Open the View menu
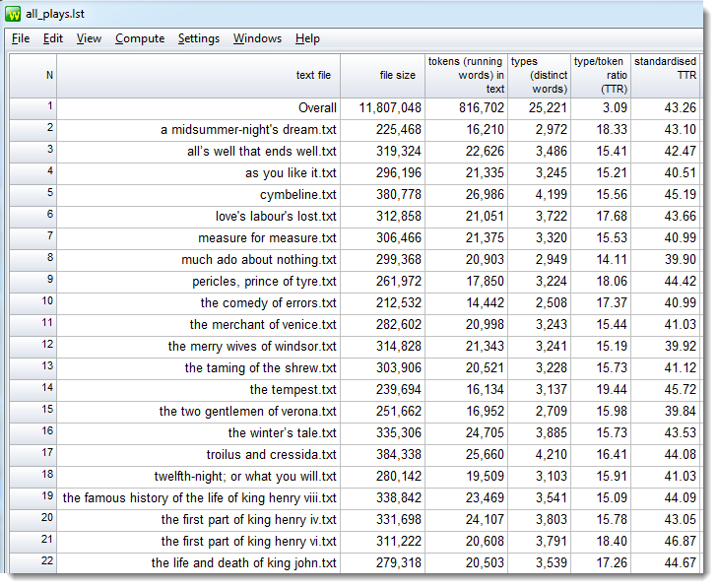The image size is (718, 588). [89, 38]
